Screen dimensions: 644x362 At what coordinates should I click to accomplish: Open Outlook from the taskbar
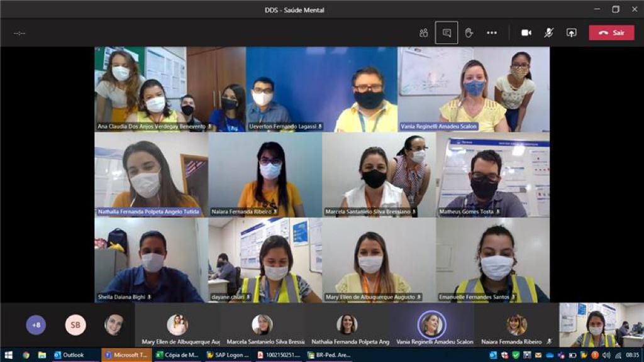tap(69, 355)
